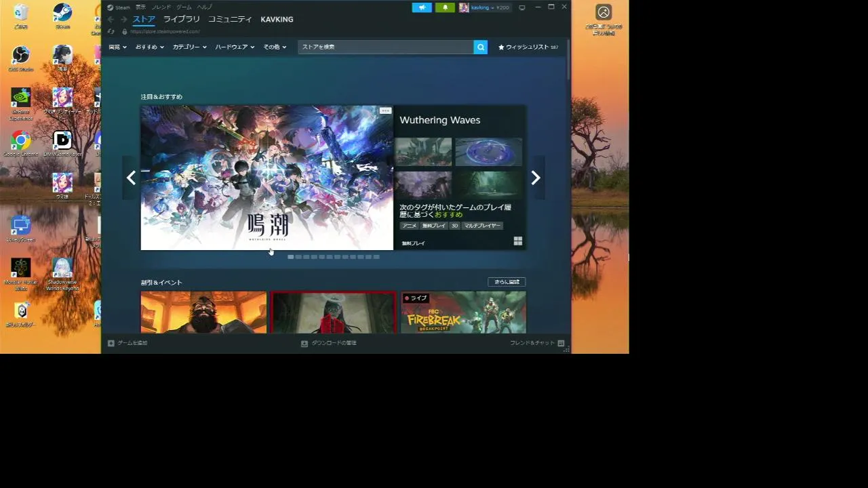Click the マルチプレイヤー tag

483,226
